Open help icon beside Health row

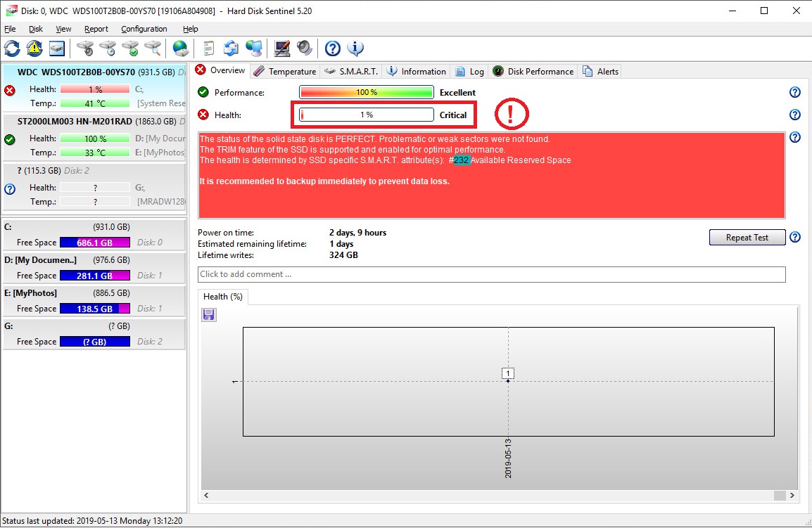(795, 115)
